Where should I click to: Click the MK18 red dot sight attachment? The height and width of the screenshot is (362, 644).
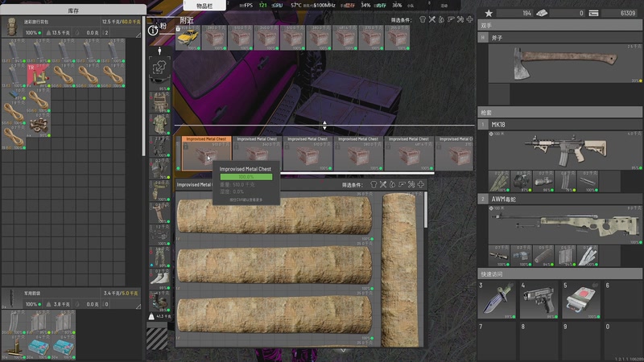[521, 182]
